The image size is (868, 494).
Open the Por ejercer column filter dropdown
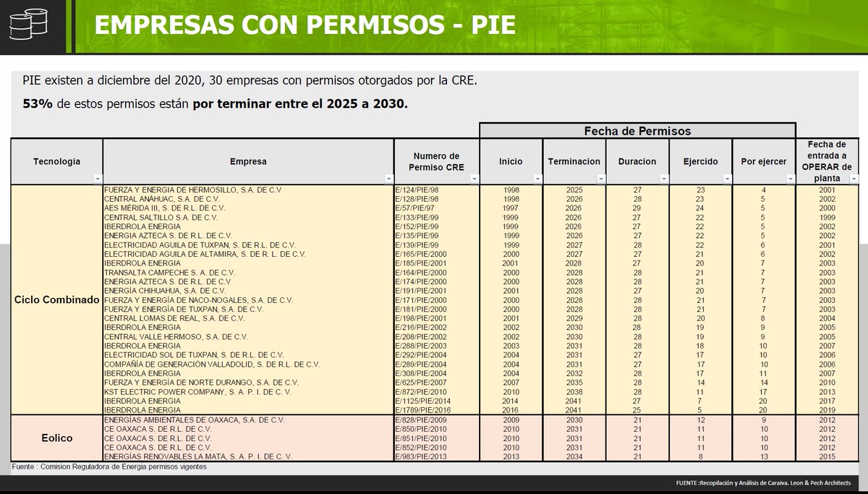[x=791, y=178]
